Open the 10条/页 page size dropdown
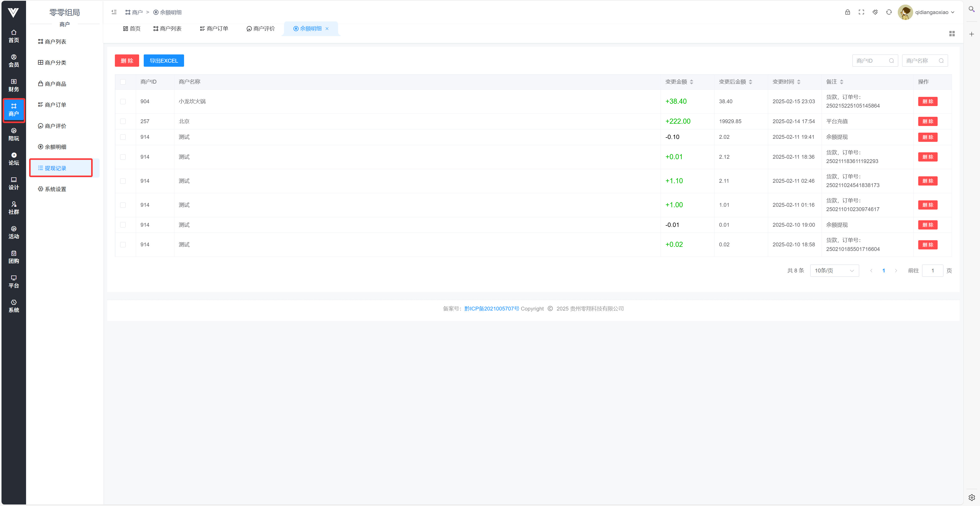The image size is (980, 506). pos(834,271)
